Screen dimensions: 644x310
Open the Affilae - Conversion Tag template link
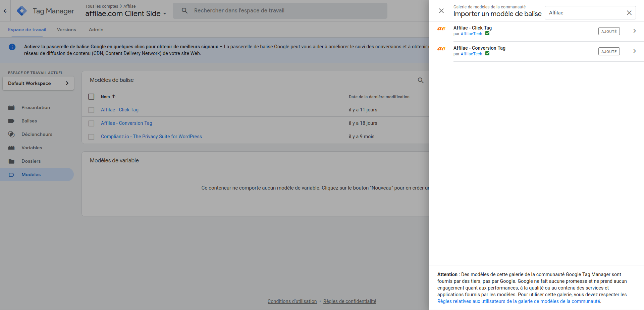(126, 123)
